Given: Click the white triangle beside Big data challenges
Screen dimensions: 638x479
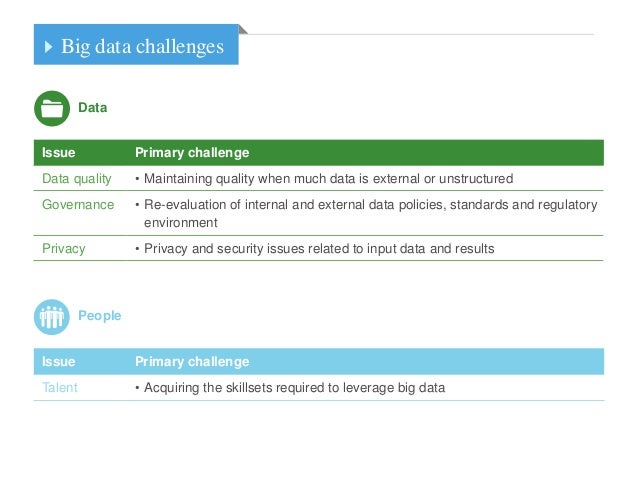Looking at the screenshot, I should 48,46.
